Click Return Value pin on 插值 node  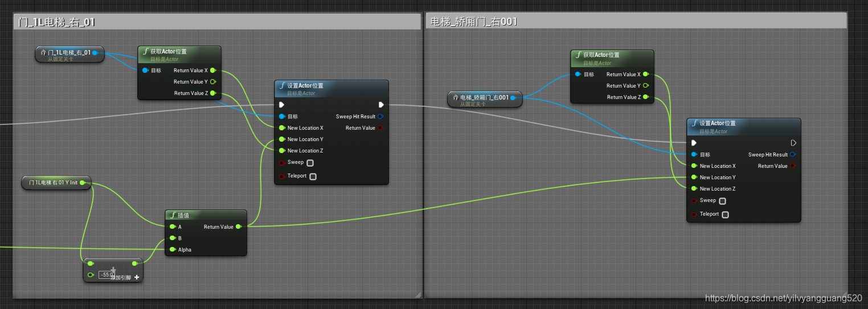coord(239,227)
